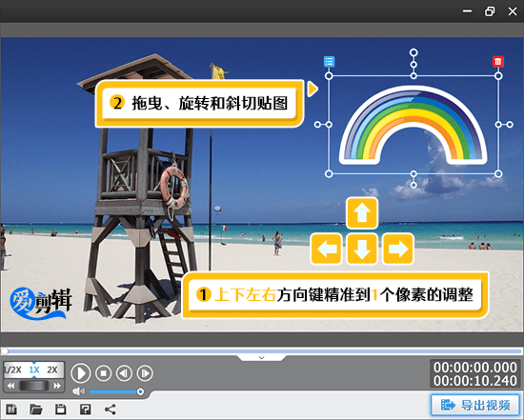Delete the rainbow sticker with red trash icon
The width and height of the screenshot is (524, 420).
point(498,62)
